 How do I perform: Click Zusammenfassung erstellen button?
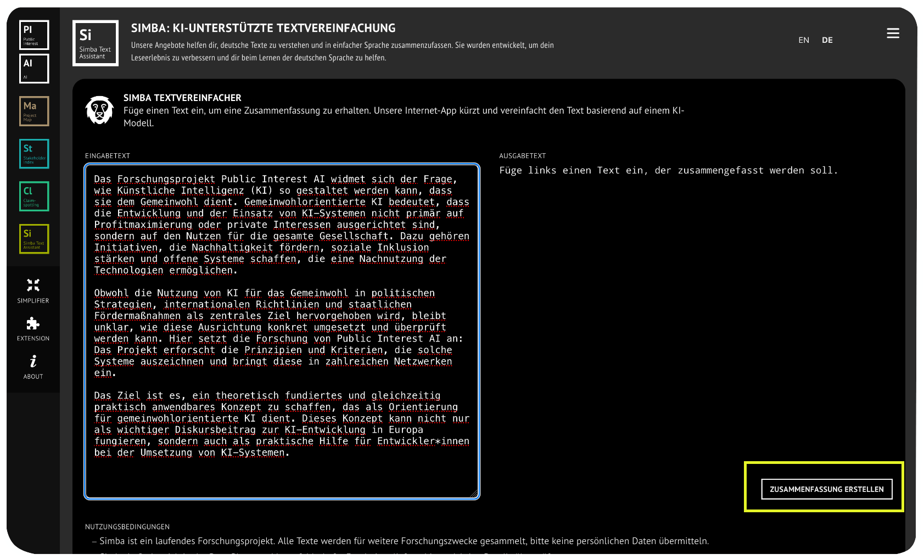click(x=827, y=489)
